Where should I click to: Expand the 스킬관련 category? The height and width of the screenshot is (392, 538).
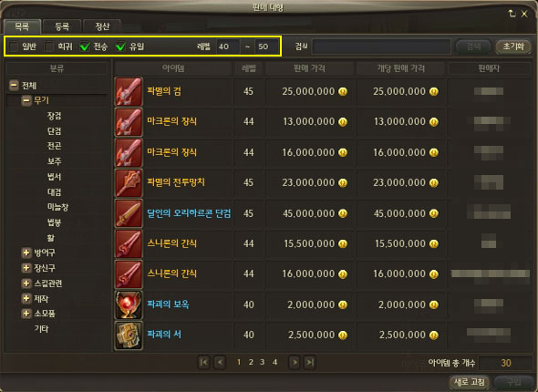pyautogui.click(x=26, y=284)
